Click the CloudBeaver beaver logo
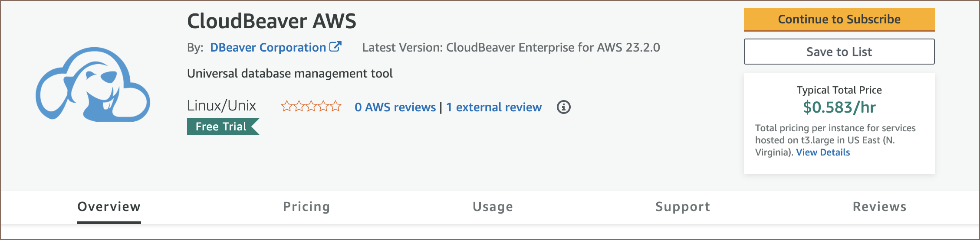Viewport: 980px width, 240px height. click(x=93, y=84)
